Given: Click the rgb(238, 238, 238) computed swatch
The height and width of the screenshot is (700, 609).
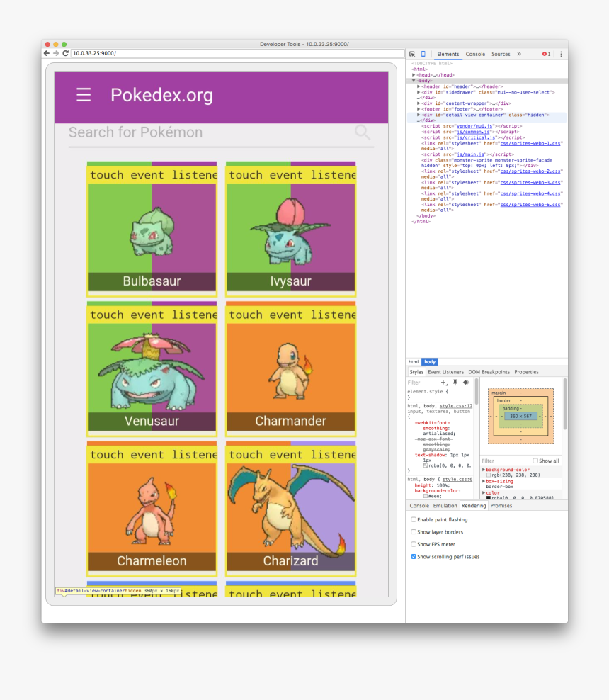Looking at the screenshot, I should [489, 475].
